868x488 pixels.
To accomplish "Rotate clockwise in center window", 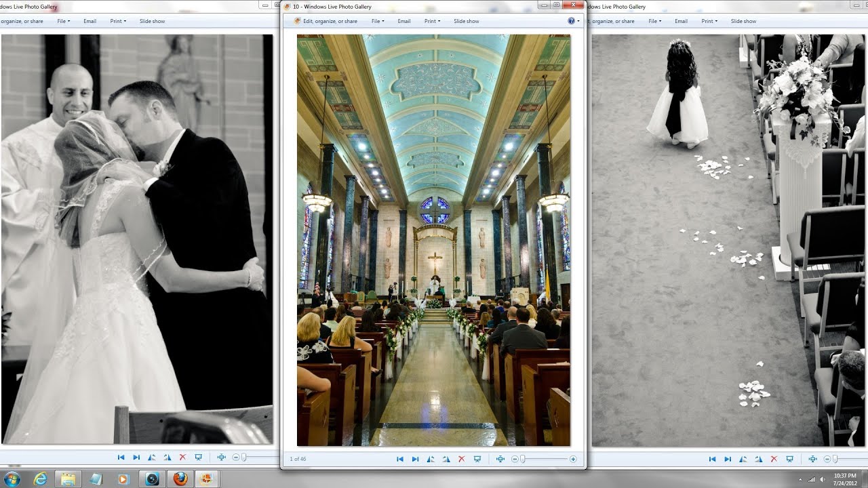I will click(x=446, y=459).
